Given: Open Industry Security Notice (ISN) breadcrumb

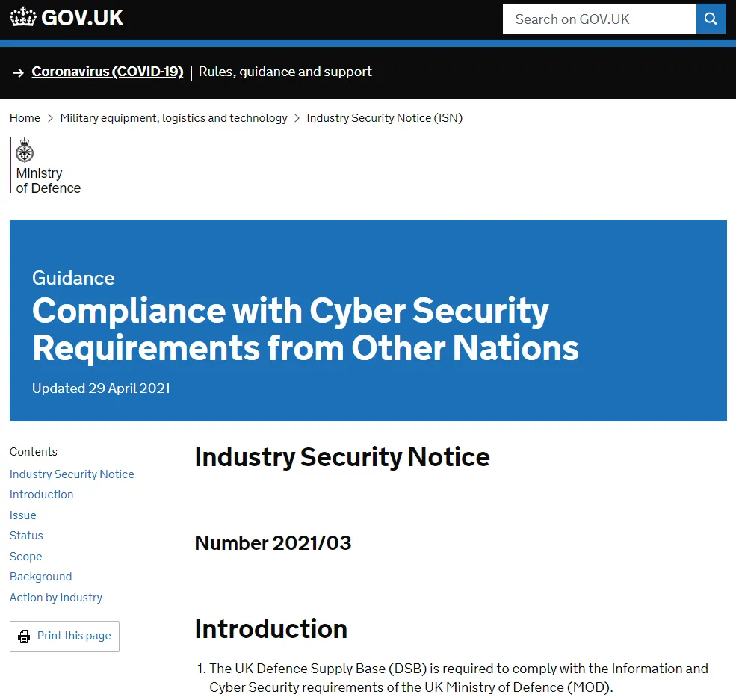Looking at the screenshot, I should coord(384,118).
